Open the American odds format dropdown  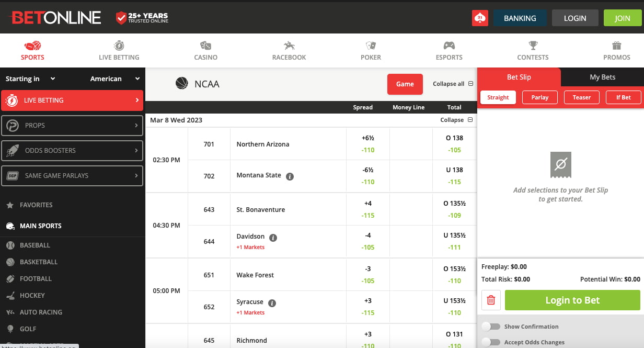115,78
